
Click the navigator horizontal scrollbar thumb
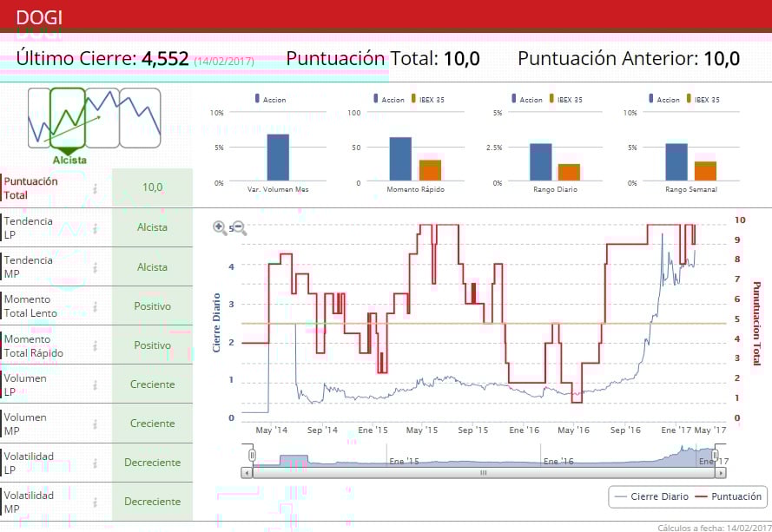coord(484,473)
